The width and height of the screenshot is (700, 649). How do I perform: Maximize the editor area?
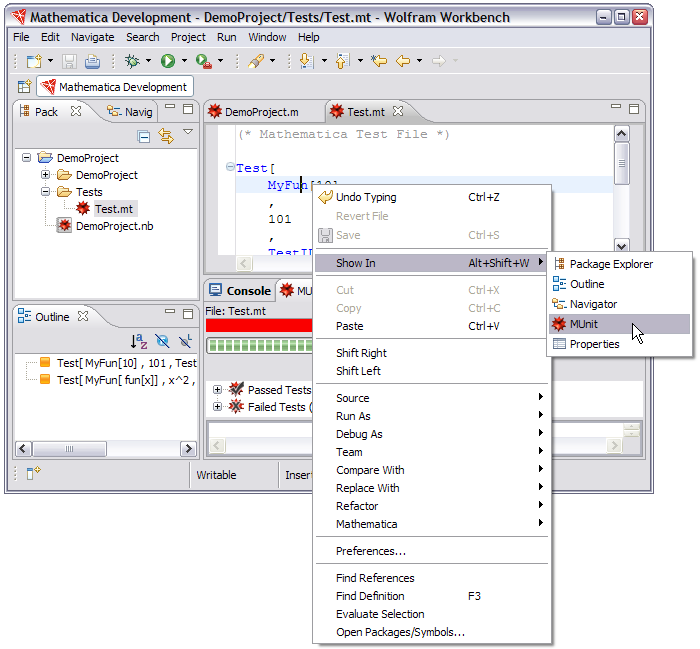(x=634, y=108)
